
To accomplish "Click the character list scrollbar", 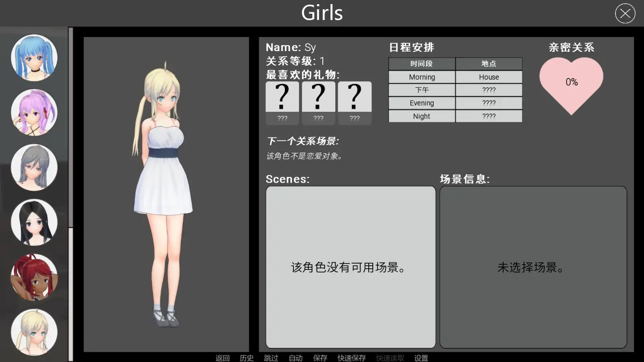I will click(x=71, y=129).
